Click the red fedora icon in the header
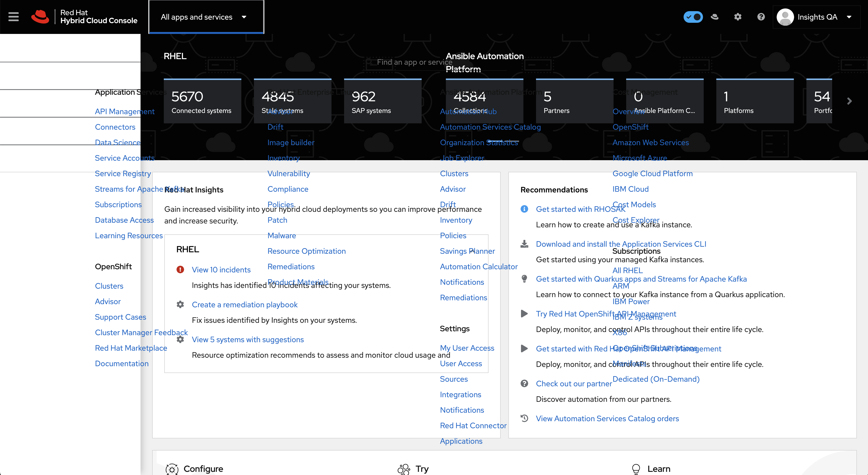The height and width of the screenshot is (475, 868). (715, 17)
